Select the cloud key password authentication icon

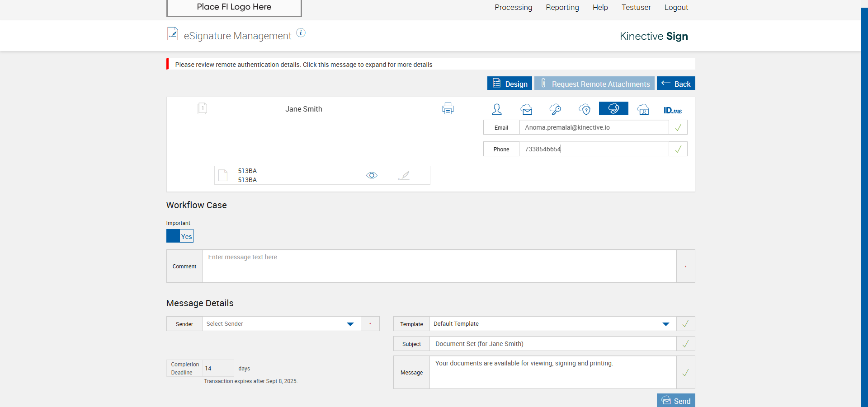pyautogui.click(x=555, y=109)
